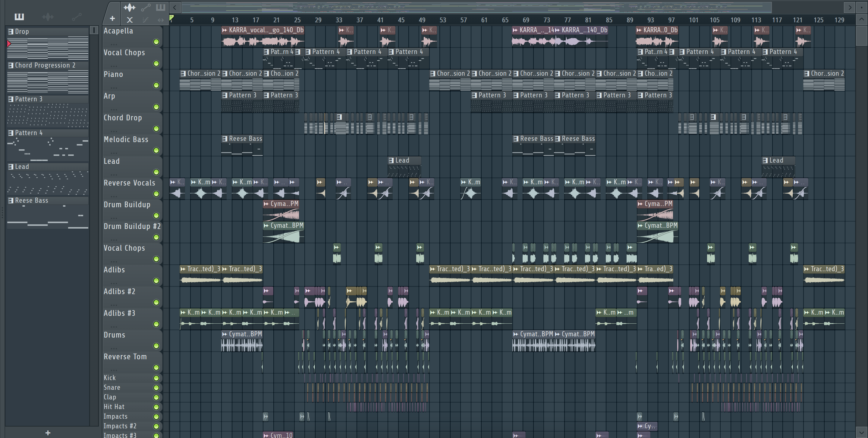Image resolution: width=868 pixels, height=438 pixels.
Task: Mute the Drum Buildup #2 track
Action: pyautogui.click(x=156, y=237)
